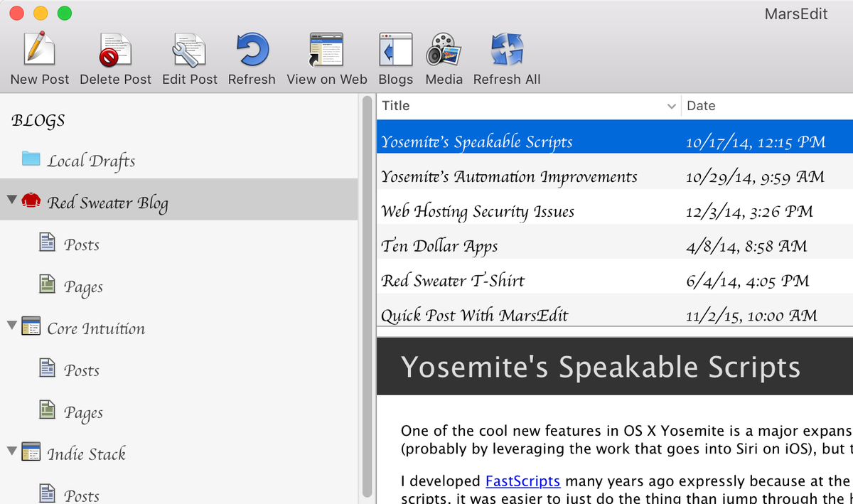Click Posts icon under Indie Stack
Image resolution: width=853 pixels, height=504 pixels.
(x=47, y=493)
